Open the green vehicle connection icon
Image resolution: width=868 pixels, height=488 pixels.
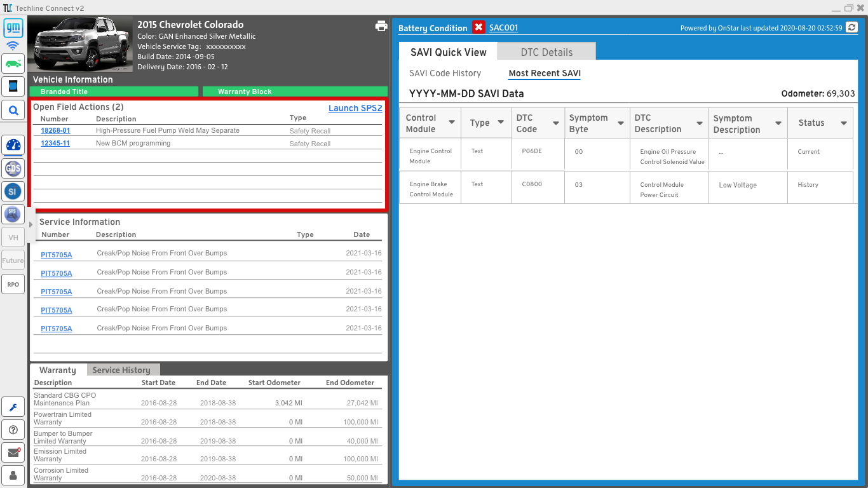click(13, 63)
